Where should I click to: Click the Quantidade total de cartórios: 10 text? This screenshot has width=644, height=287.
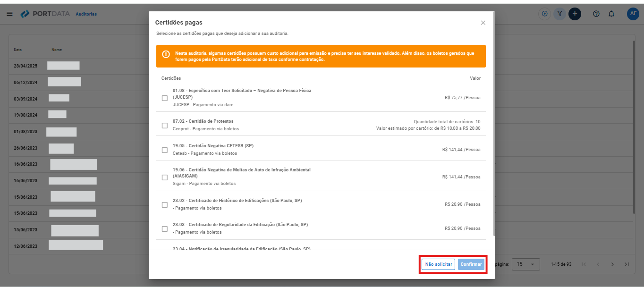[x=447, y=122]
